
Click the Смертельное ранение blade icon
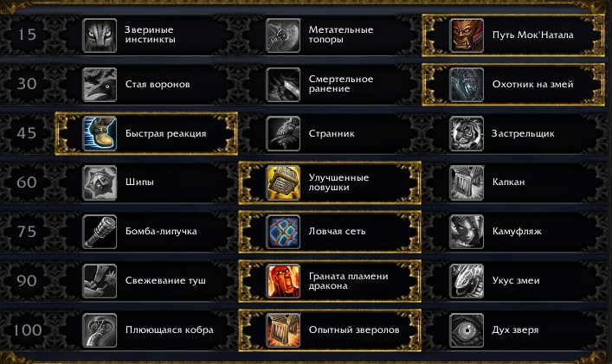pyautogui.click(x=283, y=85)
